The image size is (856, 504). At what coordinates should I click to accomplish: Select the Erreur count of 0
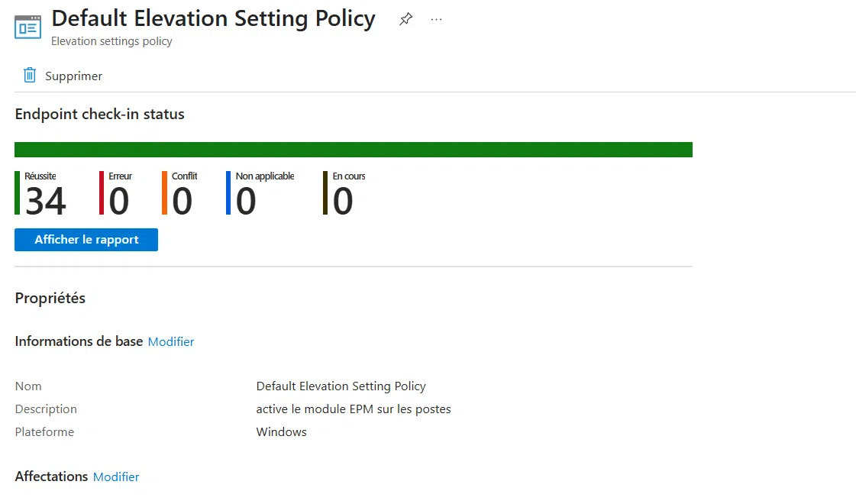[119, 202]
